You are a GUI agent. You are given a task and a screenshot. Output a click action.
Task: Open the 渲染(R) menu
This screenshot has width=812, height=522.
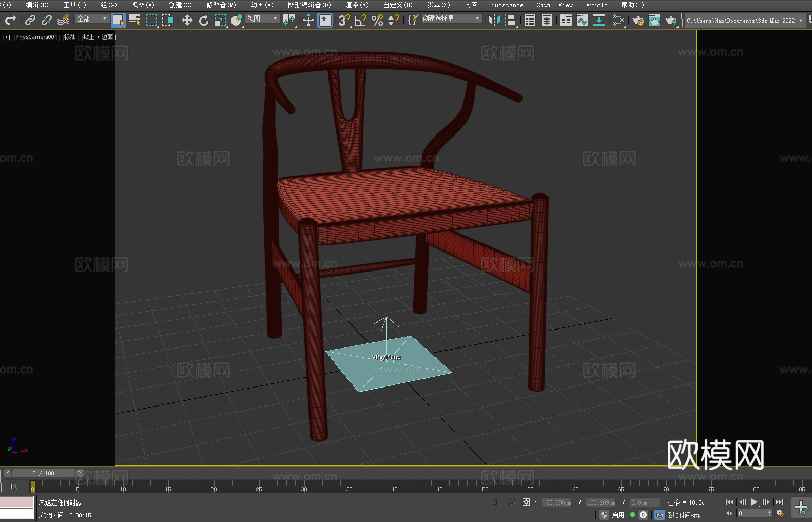coord(357,5)
